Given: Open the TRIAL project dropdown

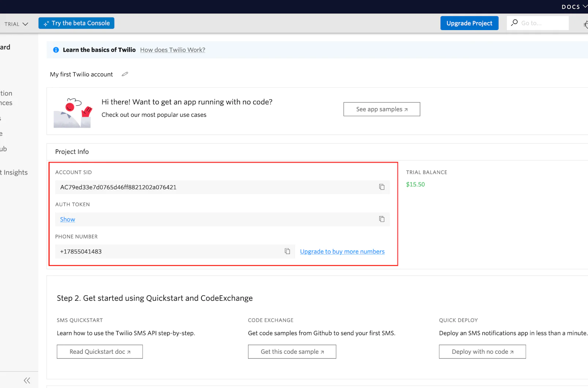Looking at the screenshot, I should 16,24.
